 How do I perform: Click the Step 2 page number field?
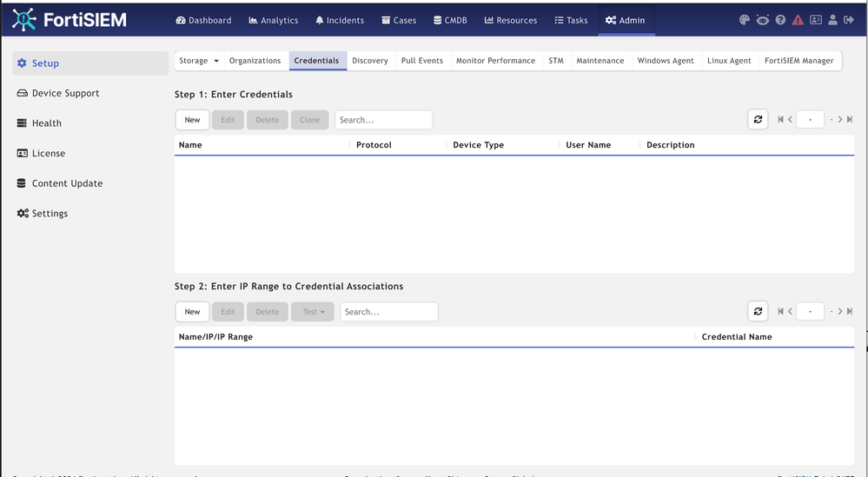click(x=811, y=312)
